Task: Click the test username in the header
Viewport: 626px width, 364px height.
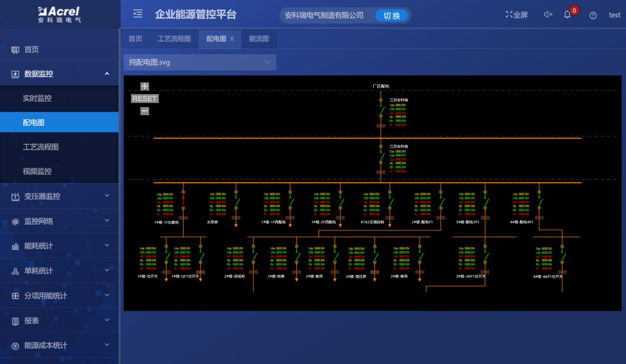Action: point(614,15)
